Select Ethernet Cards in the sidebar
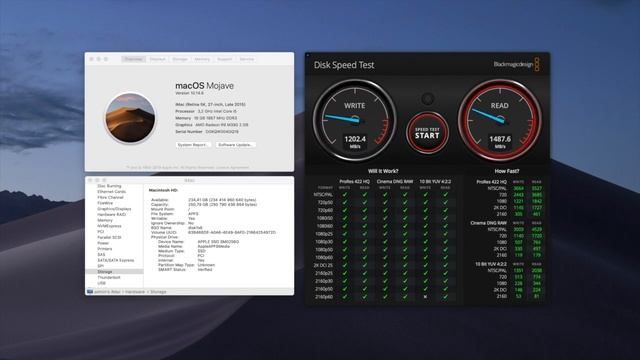The image size is (640, 360). point(111,191)
